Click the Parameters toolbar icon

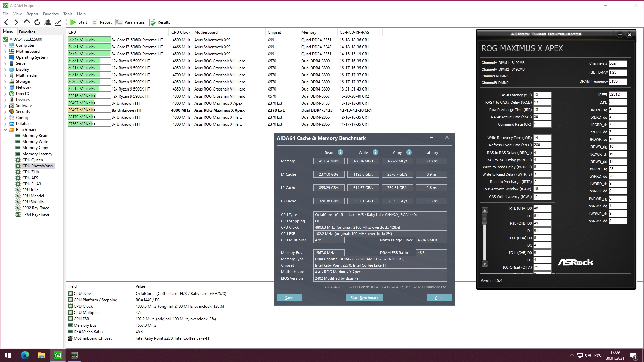(119, 22)
